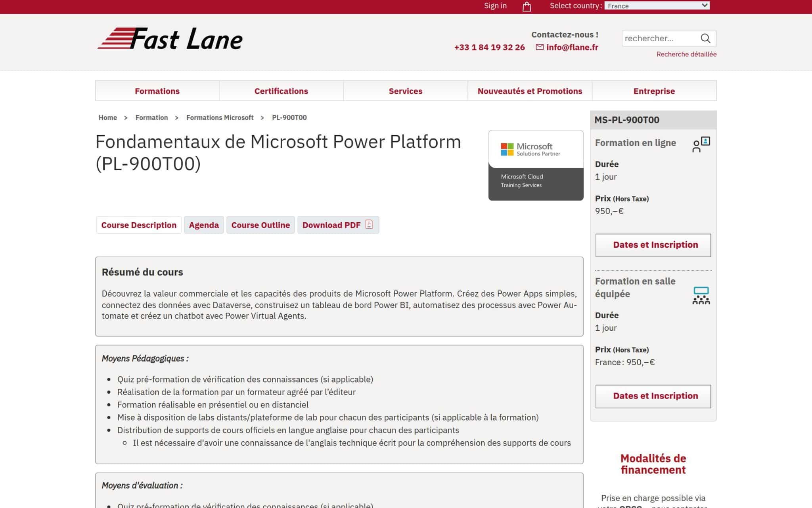The height and width of the screenshot is (508, 812).
Task: Click course title Fondamentaux de Microsoft Power Platform
Action: [x=278, y=152]
